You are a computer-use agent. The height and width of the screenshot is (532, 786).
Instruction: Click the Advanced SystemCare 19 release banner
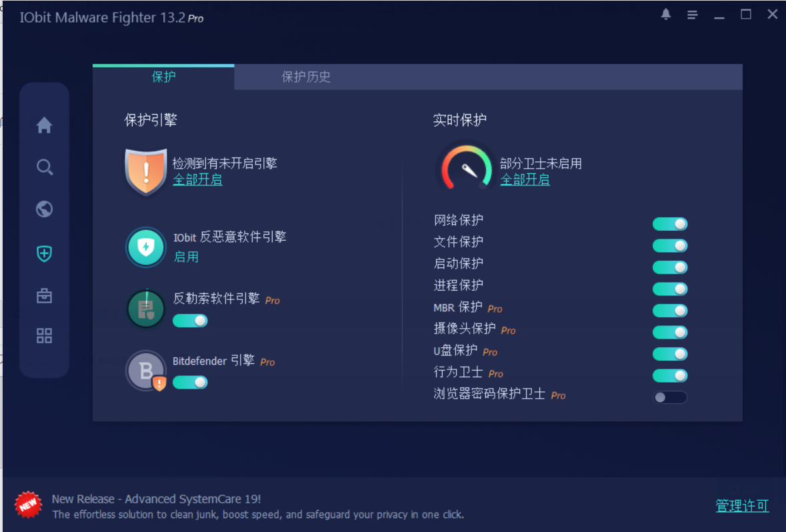pyautogui.click(x=156, y=499)
